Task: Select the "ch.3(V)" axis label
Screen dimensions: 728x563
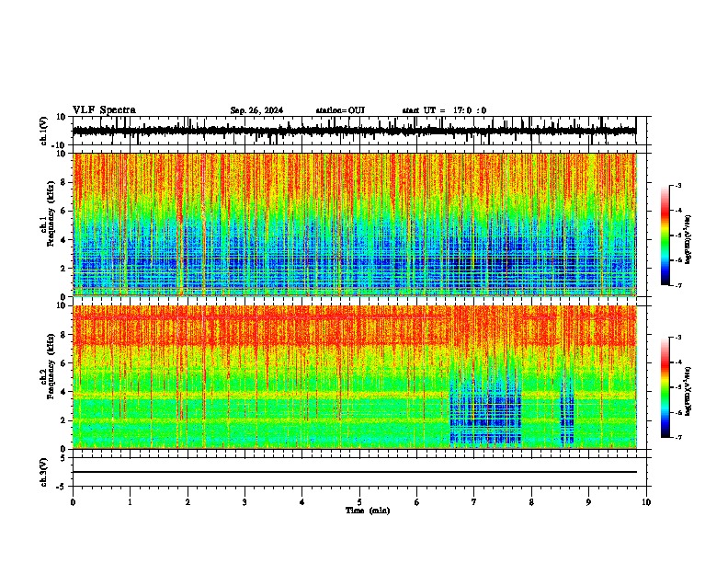Action: pyautogui.click(x=43, y=472)
